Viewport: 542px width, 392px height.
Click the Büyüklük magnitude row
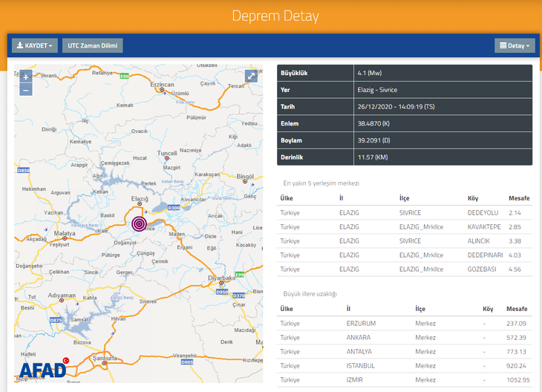click(x=405, y=73)
